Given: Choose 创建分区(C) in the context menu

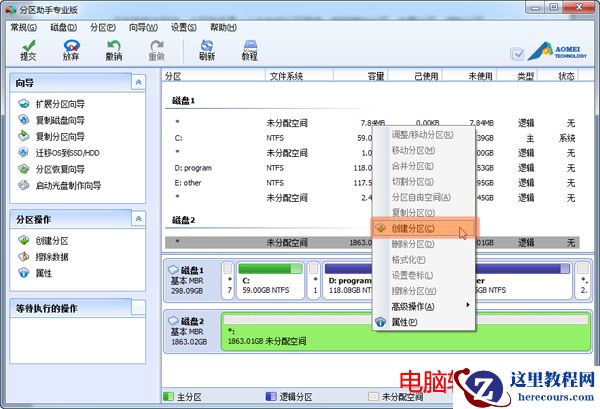Looking at the screenshot, I should [x=425, y=228].
